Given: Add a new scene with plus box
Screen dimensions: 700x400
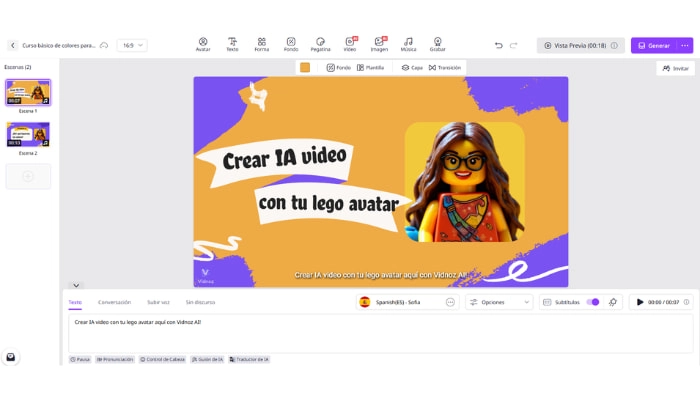Looking at the screenshot, I should pos(28,176).
